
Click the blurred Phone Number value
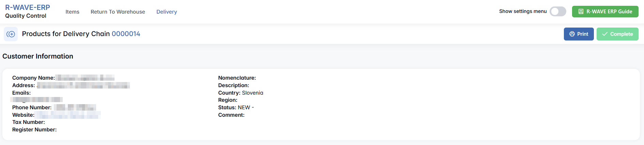75,108
